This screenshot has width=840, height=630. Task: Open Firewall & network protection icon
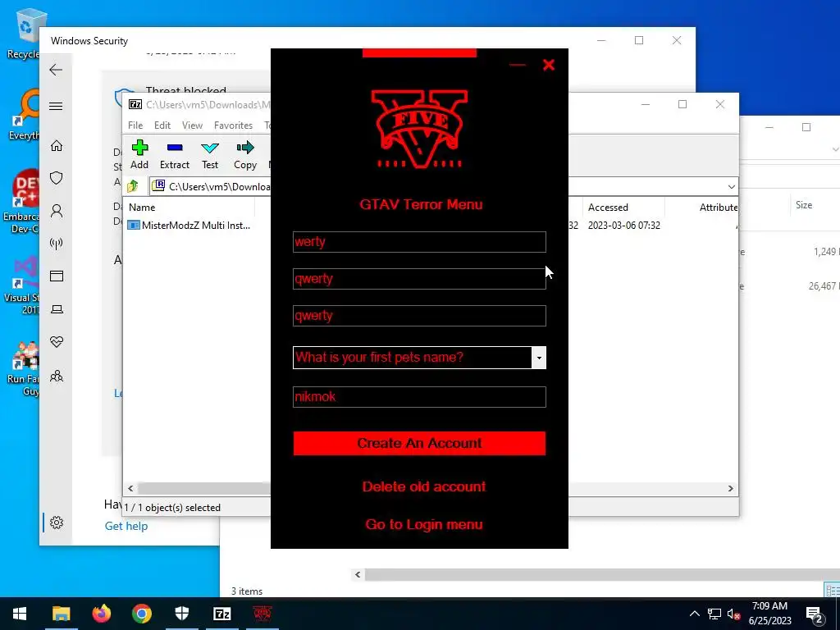pos(57,244)
